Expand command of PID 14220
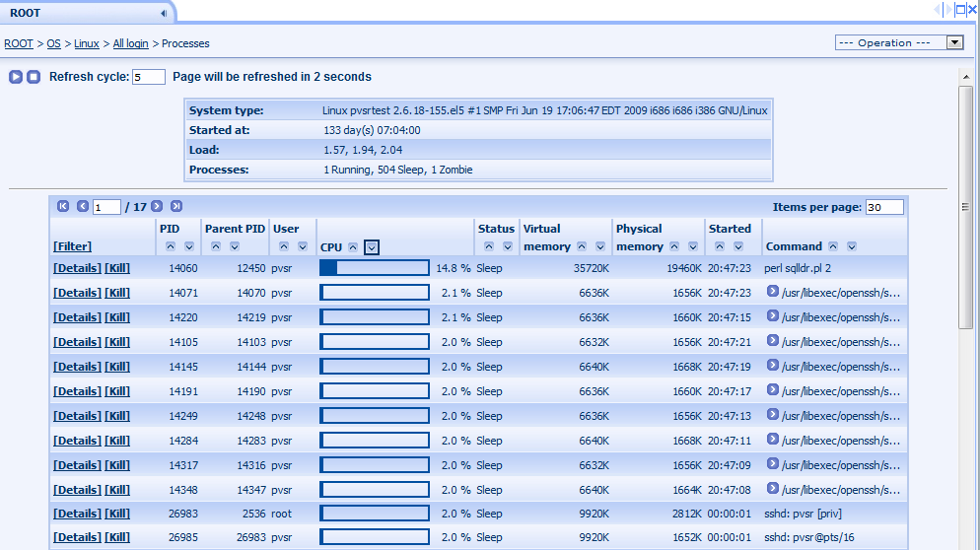The width and height of the screenshot is (980, 550). 773,316
